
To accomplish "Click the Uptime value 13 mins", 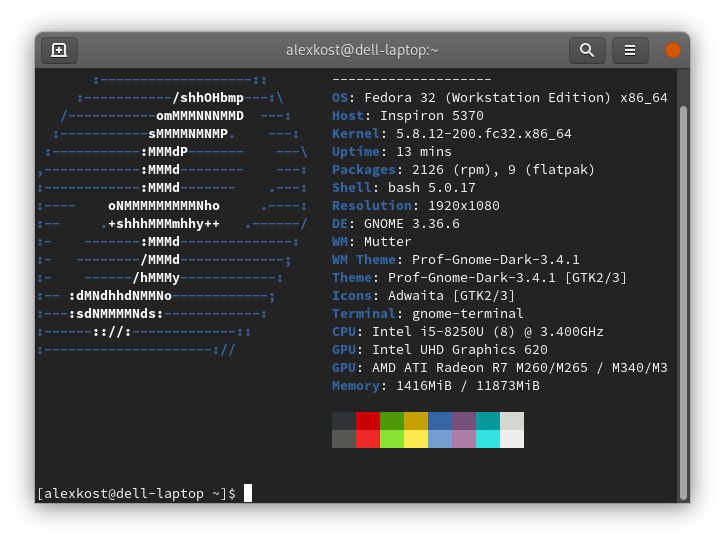I will point(424,152).
